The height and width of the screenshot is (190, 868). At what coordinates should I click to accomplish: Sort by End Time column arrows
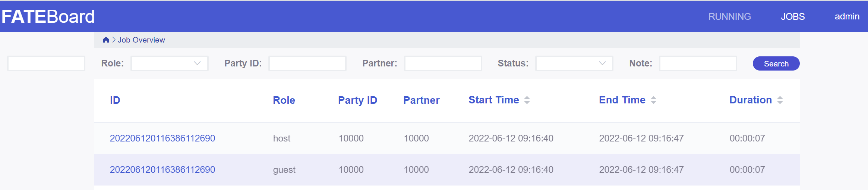click(653, 100)
